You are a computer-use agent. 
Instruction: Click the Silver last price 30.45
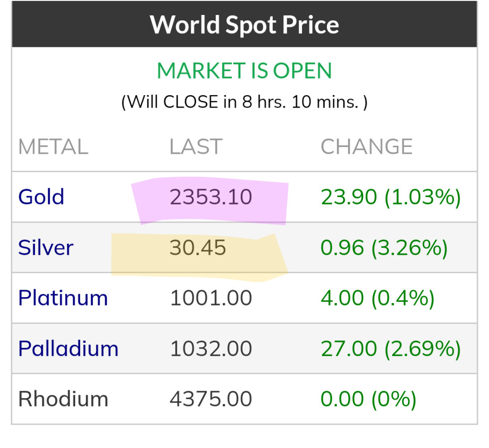pos(198,248)
